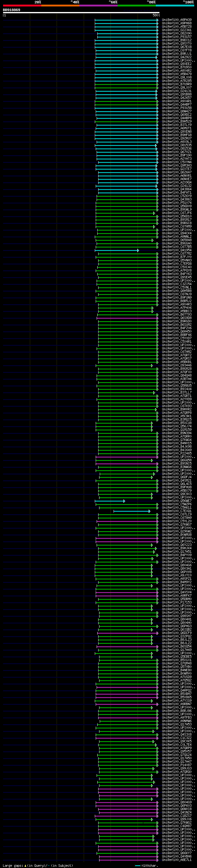
Task: Select the UniRef100_Q69DC2 label
Action: click(177, 115)
